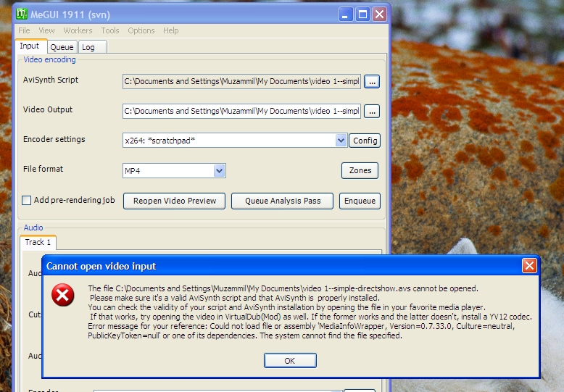Select the audio Track 1 tab
The width and height of the screenshot is (564, 392).
tap(38, 242)
